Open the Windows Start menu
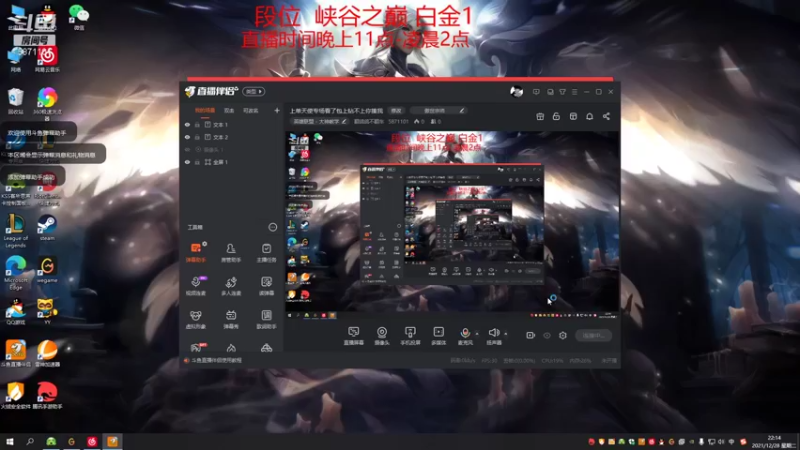The width and height of the screenshot is (800, 450). click(9, 441)
